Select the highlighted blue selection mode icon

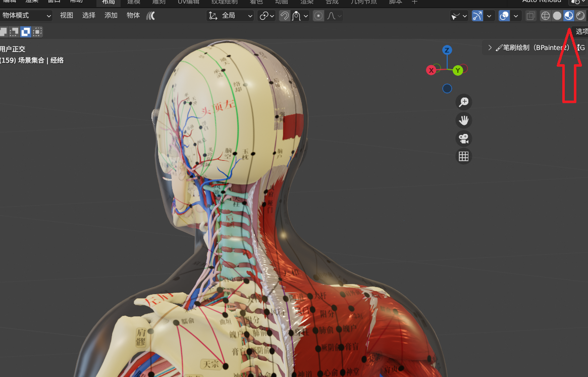pos(26,32)
